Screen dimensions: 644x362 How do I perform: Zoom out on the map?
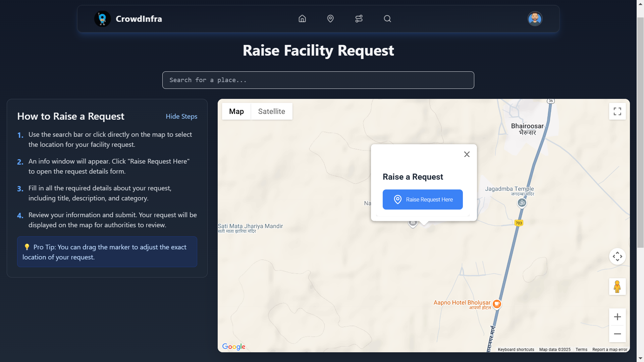617,334
